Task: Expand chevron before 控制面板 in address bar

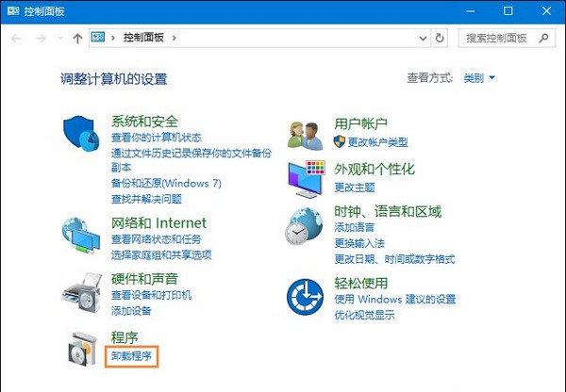Action: pyautogui.click(x=113, y=38)
